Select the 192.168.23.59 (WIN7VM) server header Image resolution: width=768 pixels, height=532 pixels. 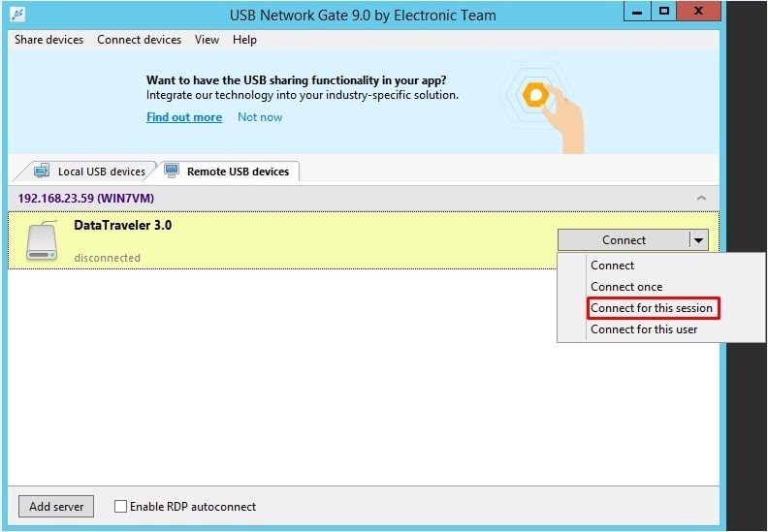pyautogui.click(x=364, y=199)
